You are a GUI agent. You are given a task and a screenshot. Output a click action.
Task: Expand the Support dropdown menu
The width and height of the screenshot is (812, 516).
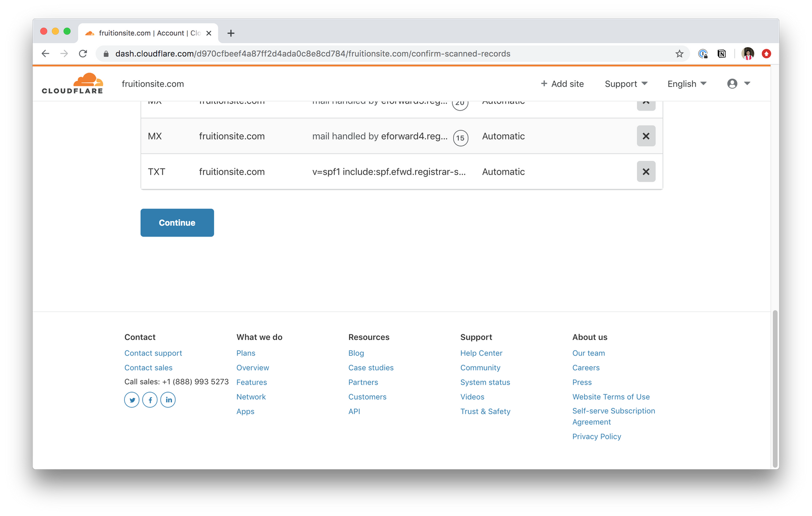(626, 84)
